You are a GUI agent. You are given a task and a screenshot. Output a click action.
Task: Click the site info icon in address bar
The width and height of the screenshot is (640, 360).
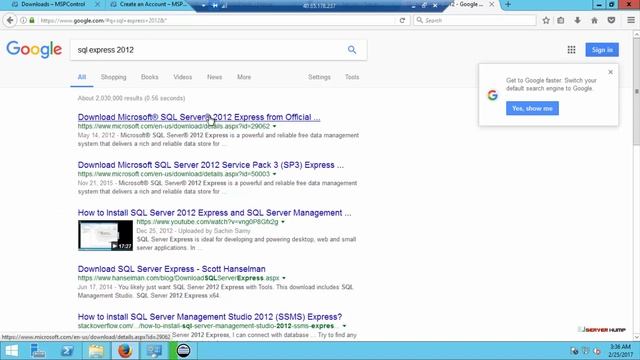[x=23, y=20]
